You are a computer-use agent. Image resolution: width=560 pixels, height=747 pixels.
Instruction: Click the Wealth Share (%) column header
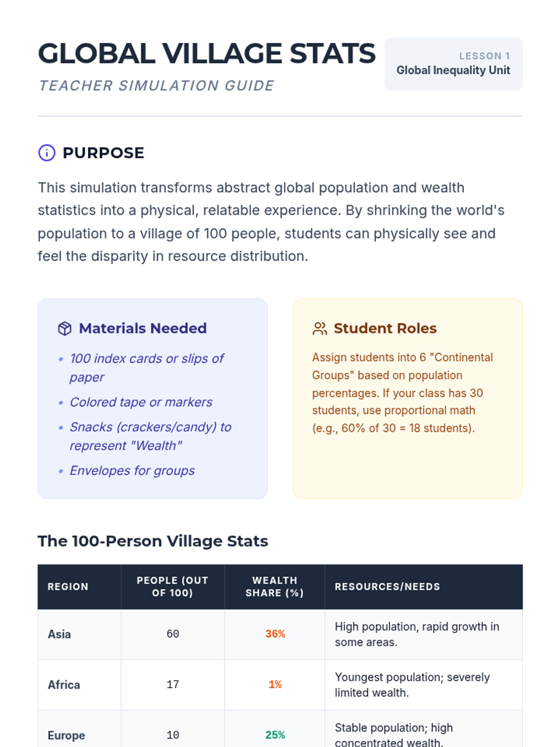[x=274, y=587]
